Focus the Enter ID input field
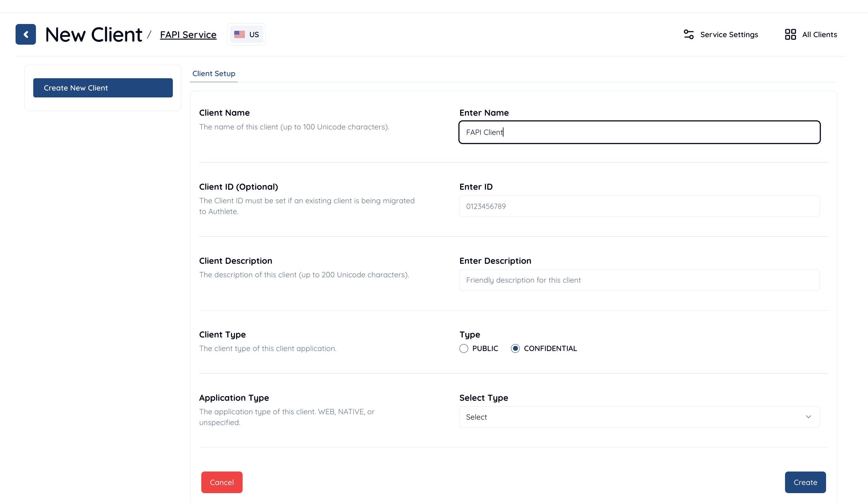Viewport: 868px width, 503px height. tap(639, 206)
